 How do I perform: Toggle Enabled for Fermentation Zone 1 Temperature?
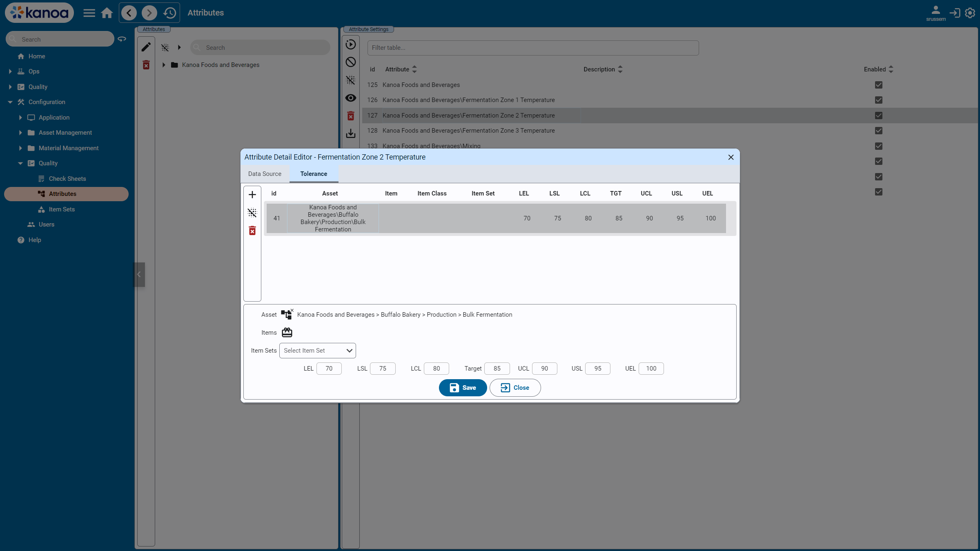coord(879,100)
